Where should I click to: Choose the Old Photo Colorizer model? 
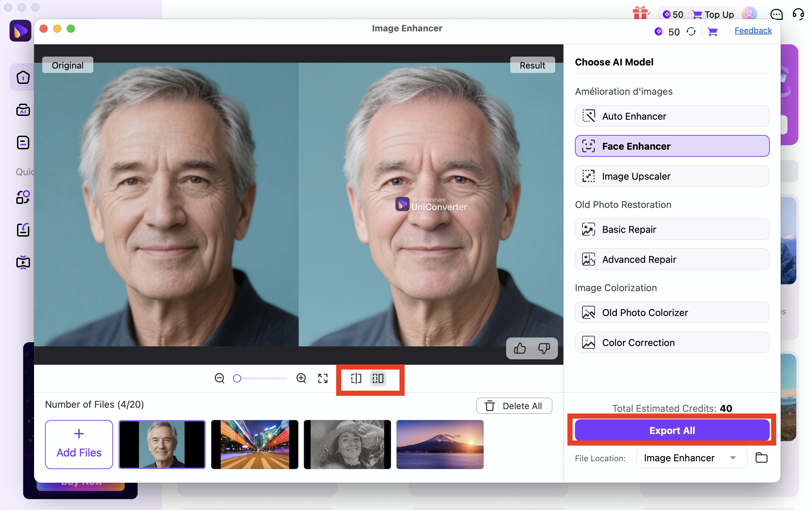[x=671, y=312]
